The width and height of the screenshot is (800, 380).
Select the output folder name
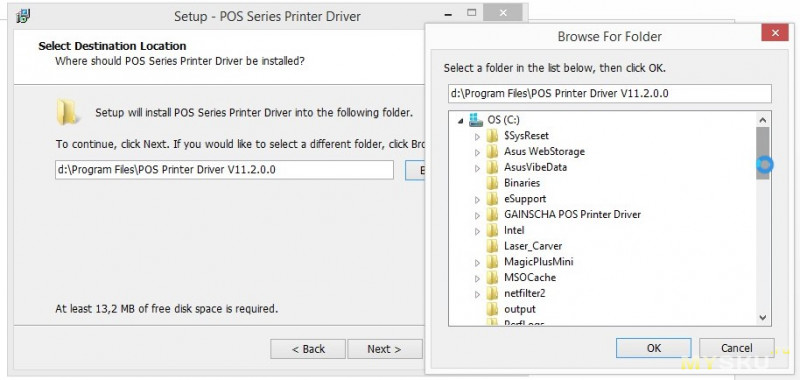point(520,309)
